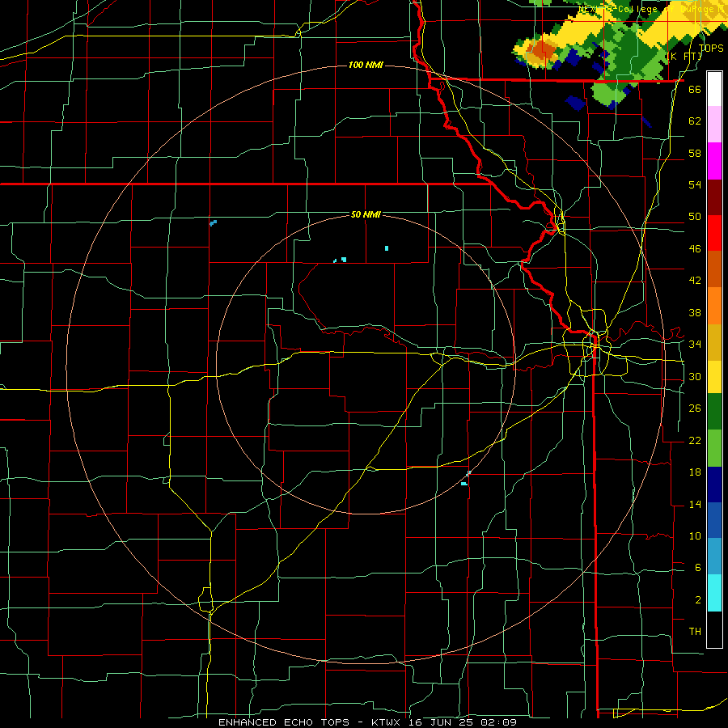Select the bright red legend swatch
Viewport: 728px width, 728px height.
tap(714, 233)
